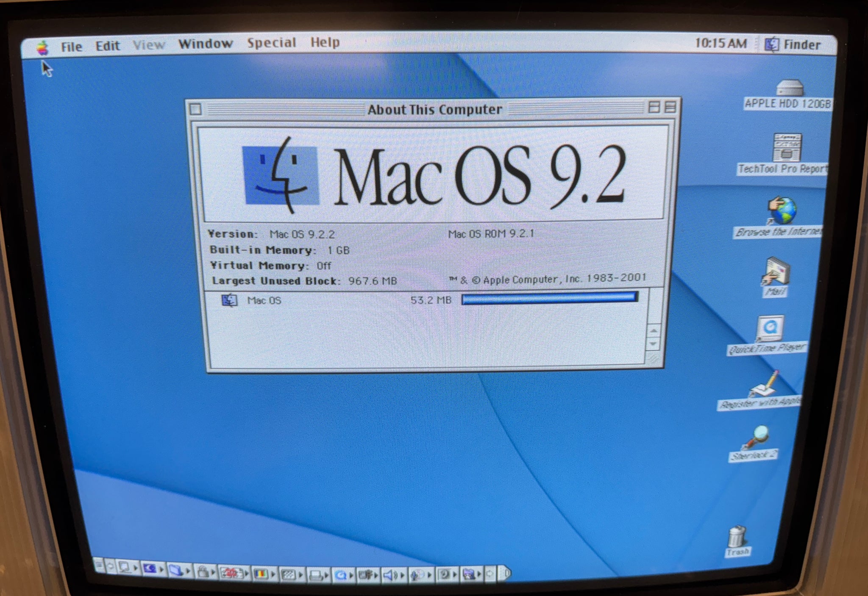Click the window resize corner grip
The image size is (868, 596).
coord(653,360)
